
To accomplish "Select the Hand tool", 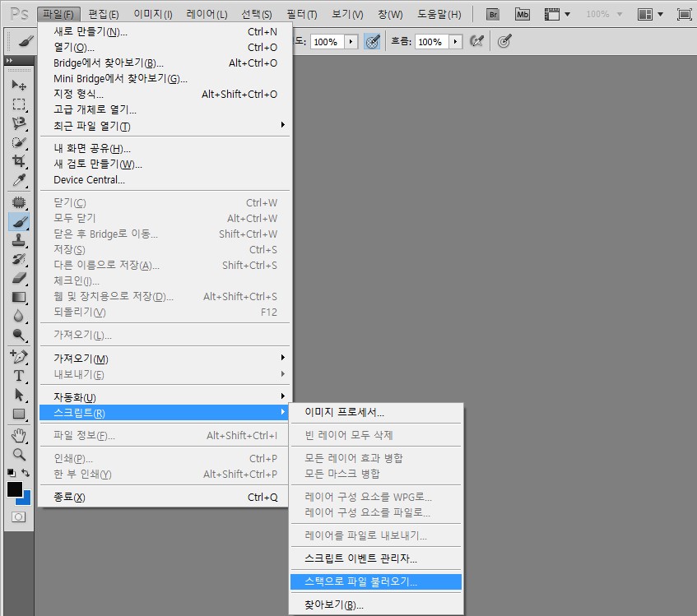I will 19,436.
